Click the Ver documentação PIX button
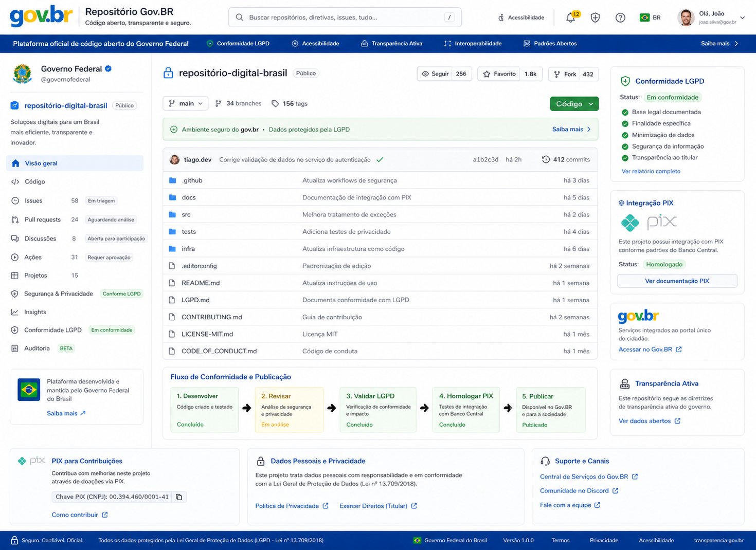Viewport: 756px width, 550px height. (677, 281)
